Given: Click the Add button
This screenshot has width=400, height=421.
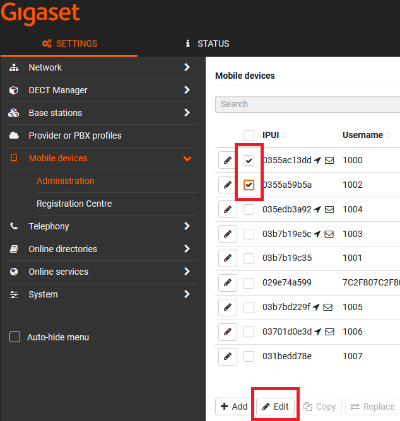Looking at the screenshot, I should (x=234, y=406).
